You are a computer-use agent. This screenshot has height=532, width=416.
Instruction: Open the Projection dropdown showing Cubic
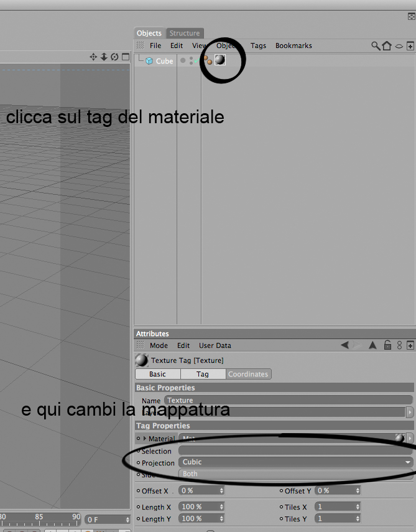[295, 462]
